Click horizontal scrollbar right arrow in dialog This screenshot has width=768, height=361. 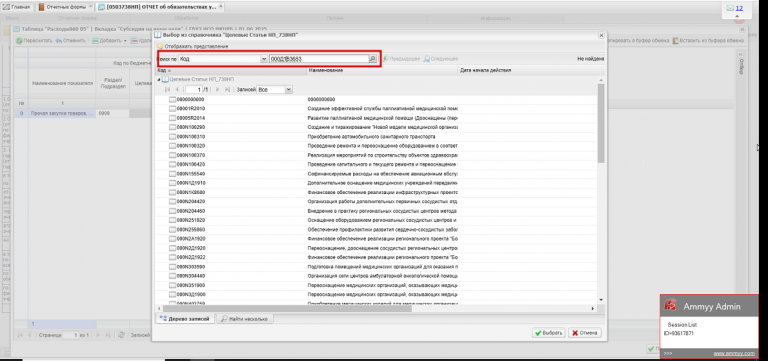[593, 309]
